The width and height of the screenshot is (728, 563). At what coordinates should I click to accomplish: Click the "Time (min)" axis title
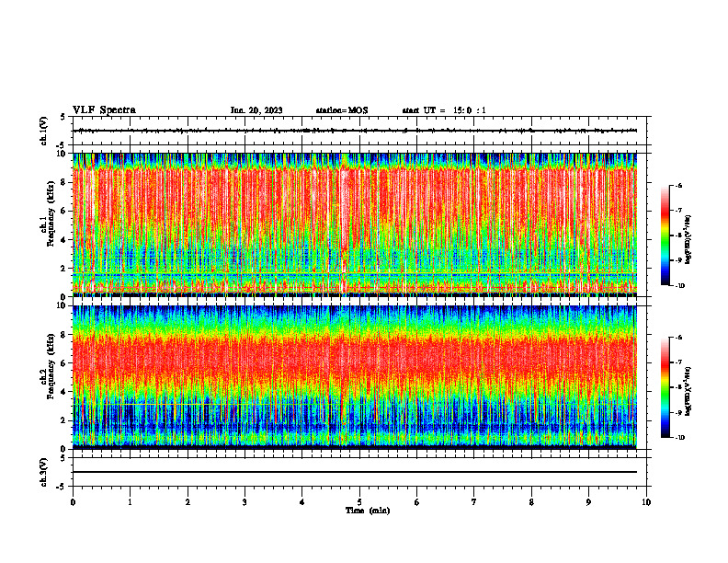click(368, 511)
